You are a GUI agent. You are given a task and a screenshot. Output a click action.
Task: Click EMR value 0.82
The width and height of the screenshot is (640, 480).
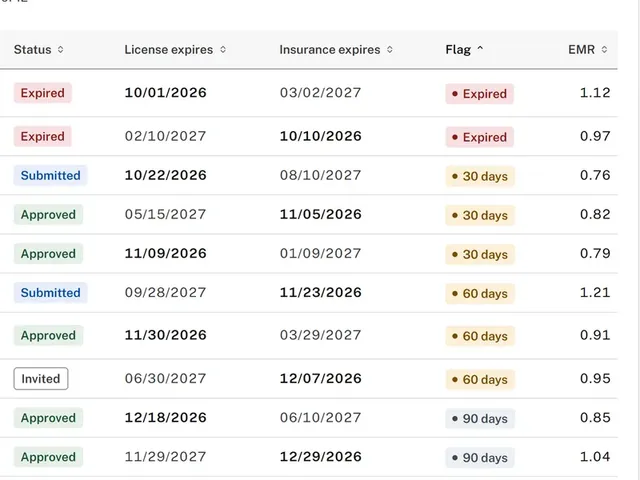tap(595, 214)
